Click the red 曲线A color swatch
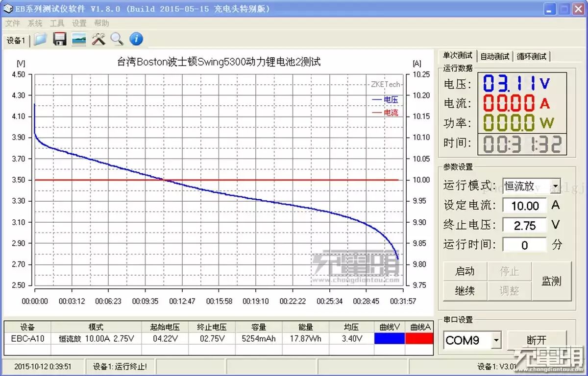This screenshot has height=376, width=588. (419, 338)
